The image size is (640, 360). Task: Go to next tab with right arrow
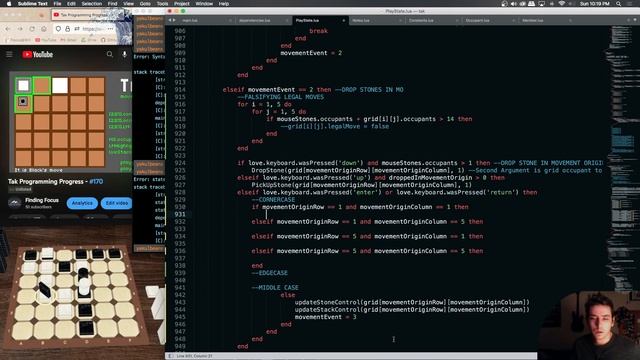click(174, 20)
